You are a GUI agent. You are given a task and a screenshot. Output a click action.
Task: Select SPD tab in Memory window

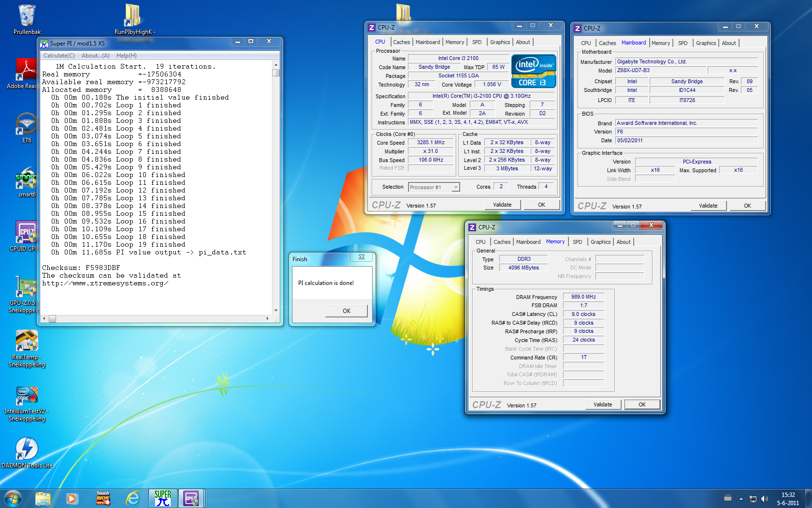click(578, 242)
